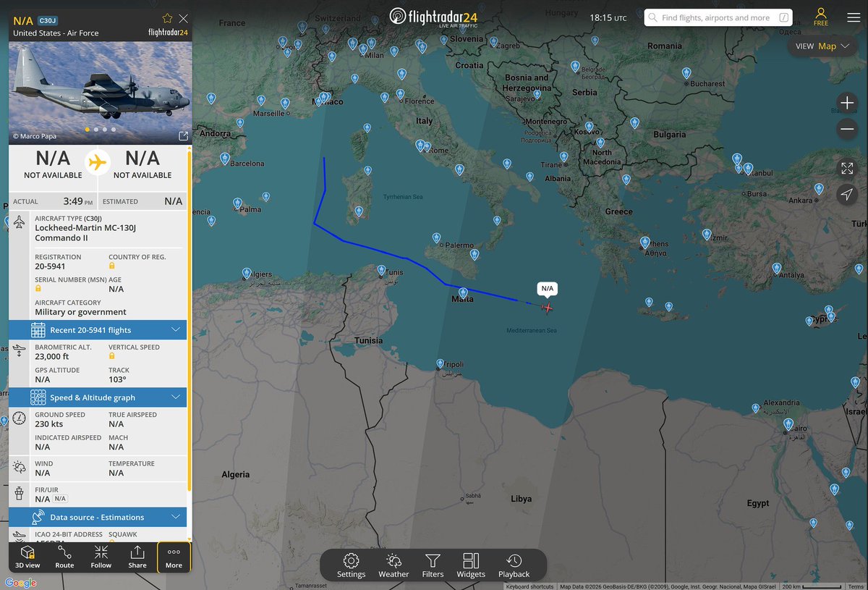The image size is (868, 590).
Task: Open More flight options
Action: coord(174,557)
